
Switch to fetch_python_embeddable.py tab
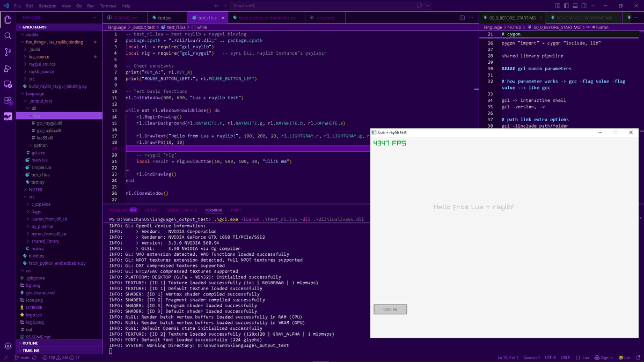[x=267, y=18]
